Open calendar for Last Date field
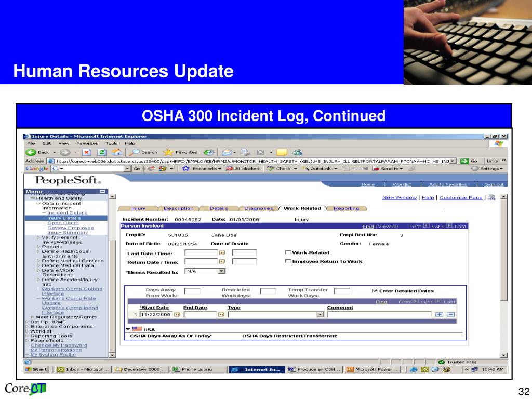Viewport: 532px width, 399px height. 222,253
